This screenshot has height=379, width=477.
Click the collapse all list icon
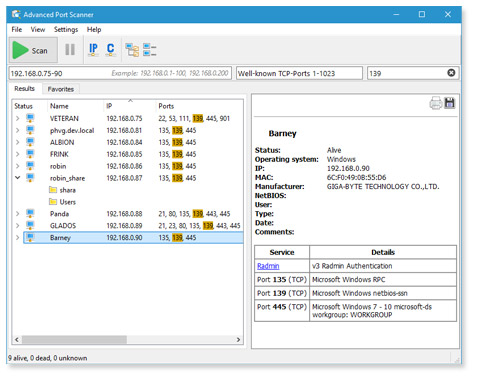149,50
